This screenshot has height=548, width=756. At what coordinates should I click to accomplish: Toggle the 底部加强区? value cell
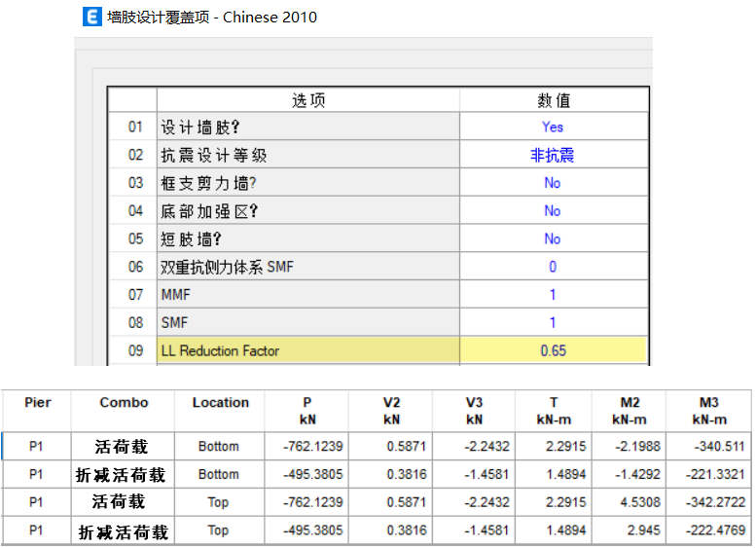click(553, 211)
